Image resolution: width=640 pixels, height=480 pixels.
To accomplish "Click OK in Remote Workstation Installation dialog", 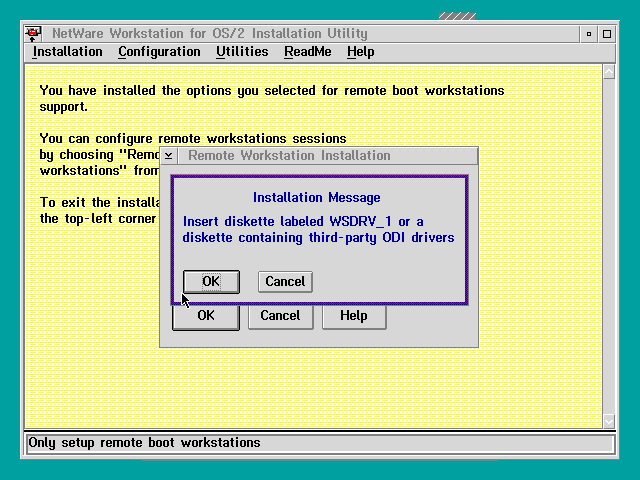I will click(x=206, y=316).
